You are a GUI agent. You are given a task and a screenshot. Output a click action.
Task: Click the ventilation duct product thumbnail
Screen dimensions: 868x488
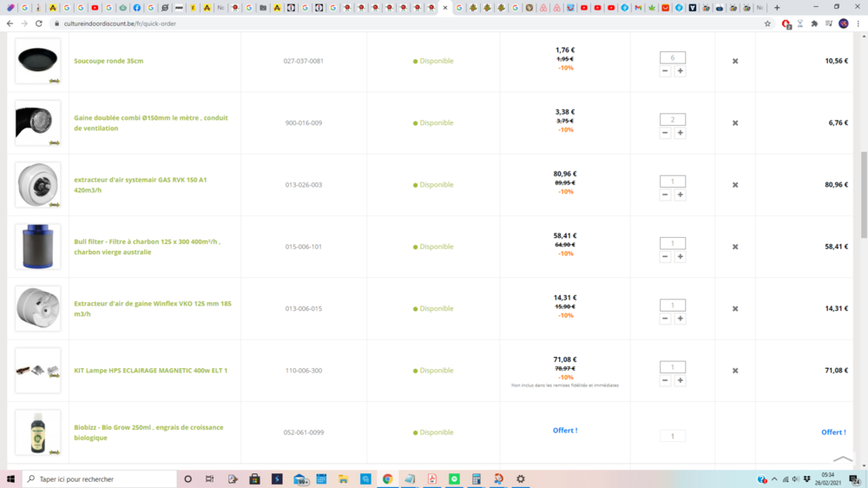point(37,123)
